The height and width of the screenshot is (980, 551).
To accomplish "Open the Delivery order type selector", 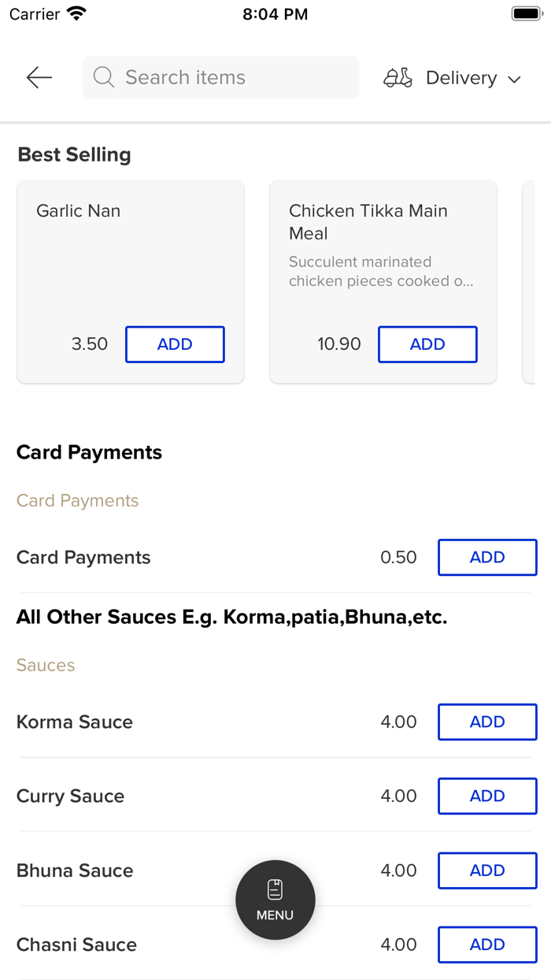I will pyautogui.click(x=461, y=78).
